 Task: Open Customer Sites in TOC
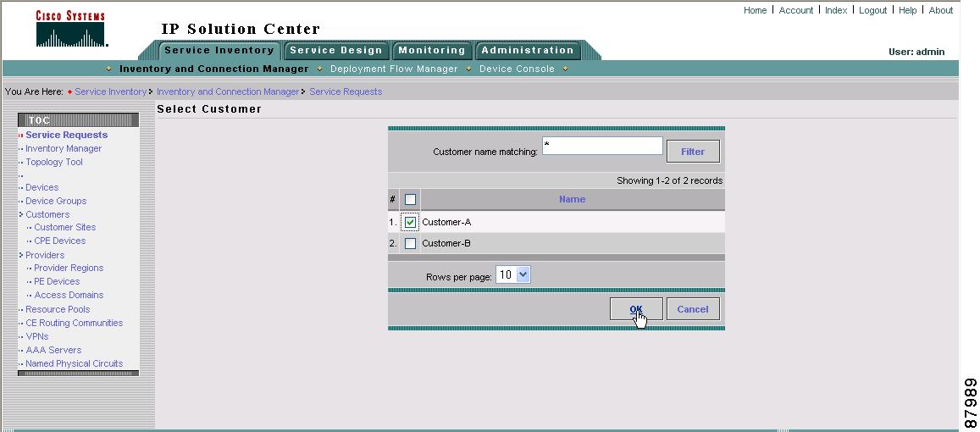[65, 227]
